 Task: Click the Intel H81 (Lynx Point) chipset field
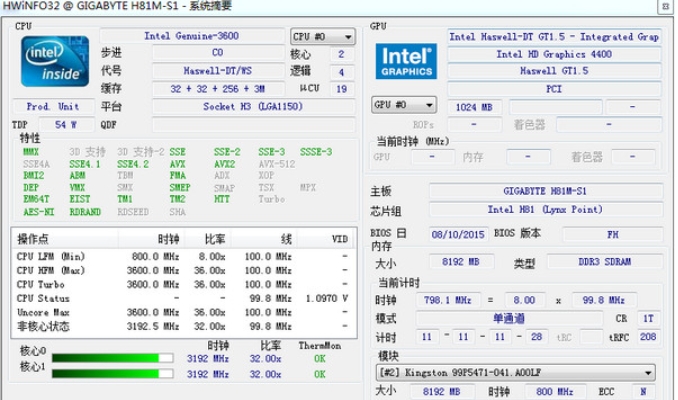click(546, 209)
